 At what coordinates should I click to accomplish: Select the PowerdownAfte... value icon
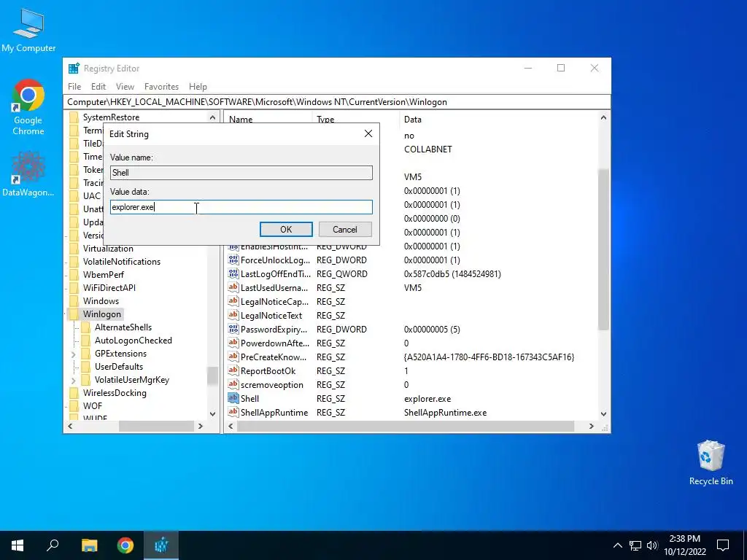tap(233, 343)
